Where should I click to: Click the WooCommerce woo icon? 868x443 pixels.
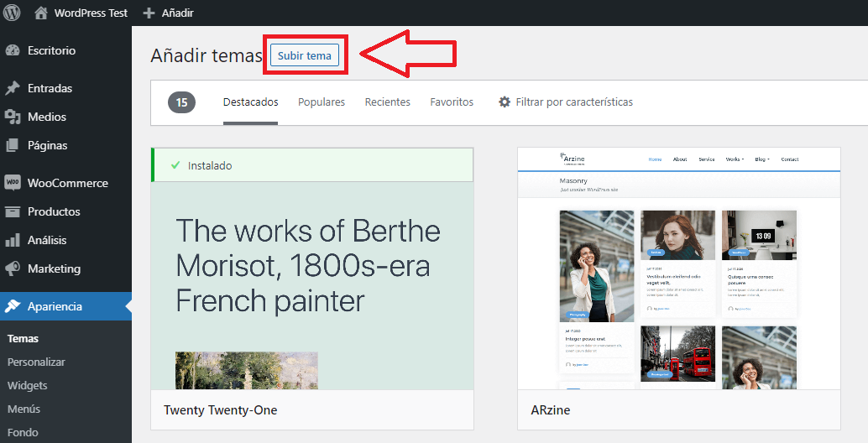(13, 183)
